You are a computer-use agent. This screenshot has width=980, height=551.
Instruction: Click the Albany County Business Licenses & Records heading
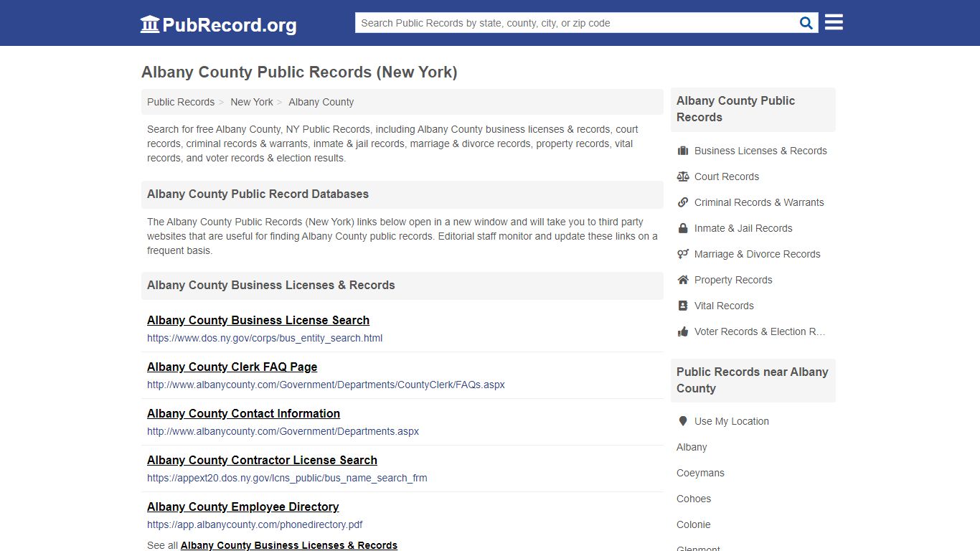tap(270, 285)
